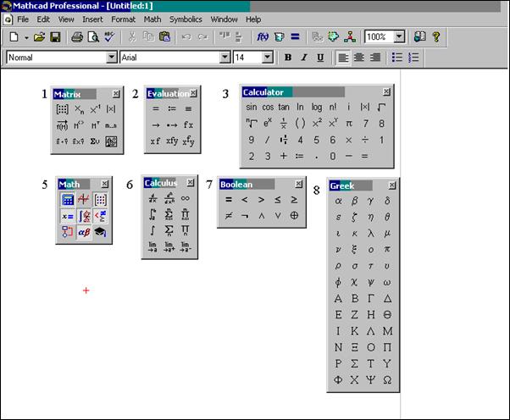Click the Insert Unit measuring cup icon
The width and height of the screenshot is (510, 420).
coord(279,36)
